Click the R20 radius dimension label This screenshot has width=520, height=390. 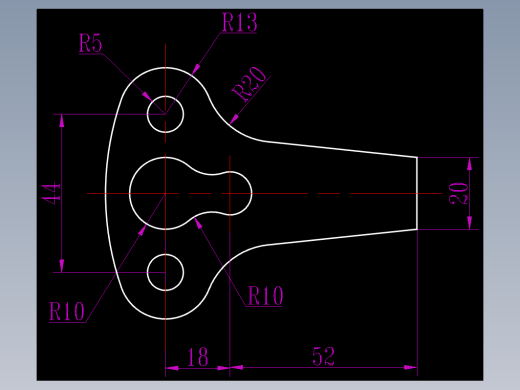tap(249, 83)
